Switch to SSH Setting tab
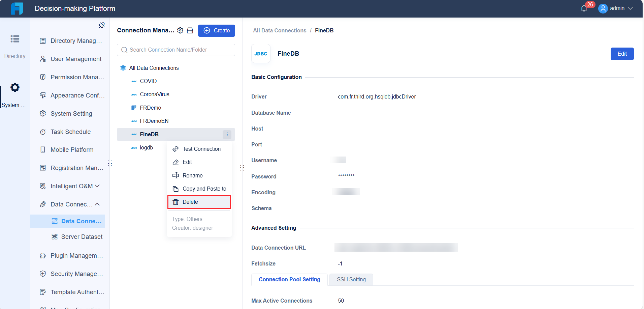The image size is (644, 309). 351,279
